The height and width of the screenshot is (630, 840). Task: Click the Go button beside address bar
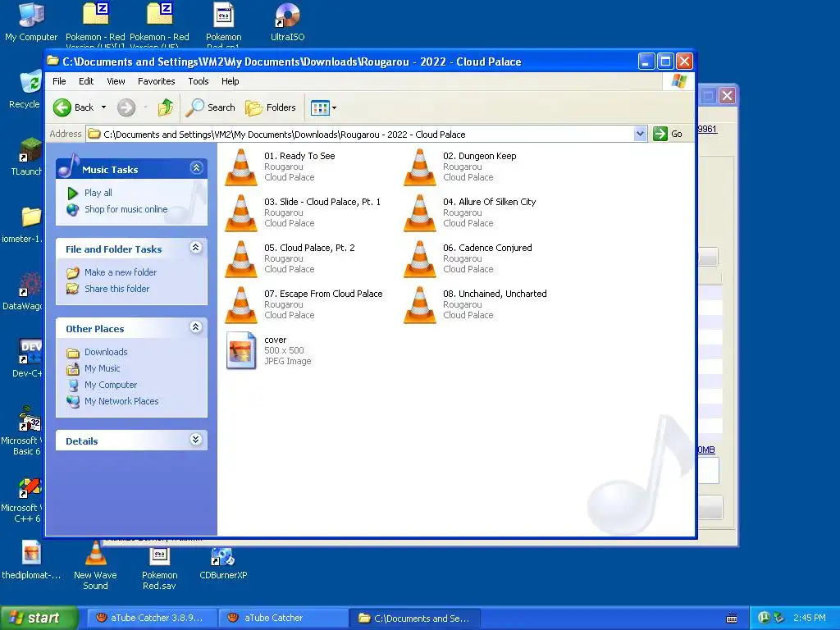coord(668,134)
